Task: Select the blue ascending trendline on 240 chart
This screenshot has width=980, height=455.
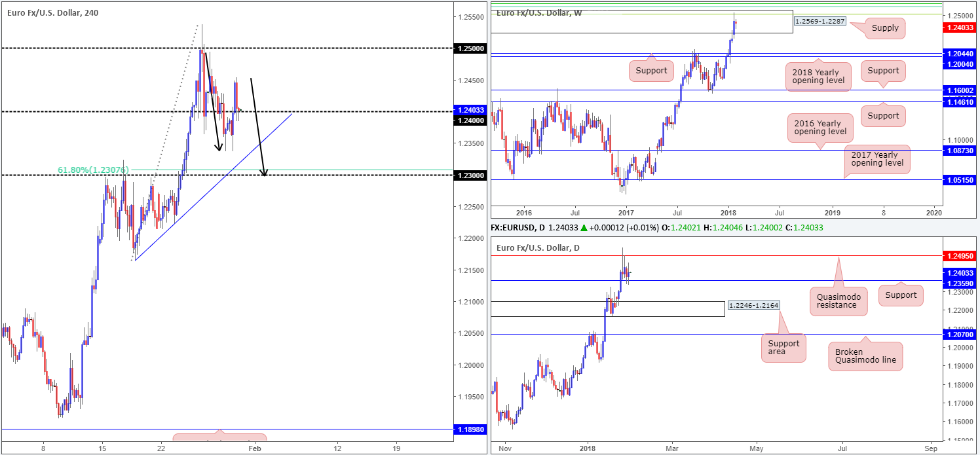Action: click(212, 188)
